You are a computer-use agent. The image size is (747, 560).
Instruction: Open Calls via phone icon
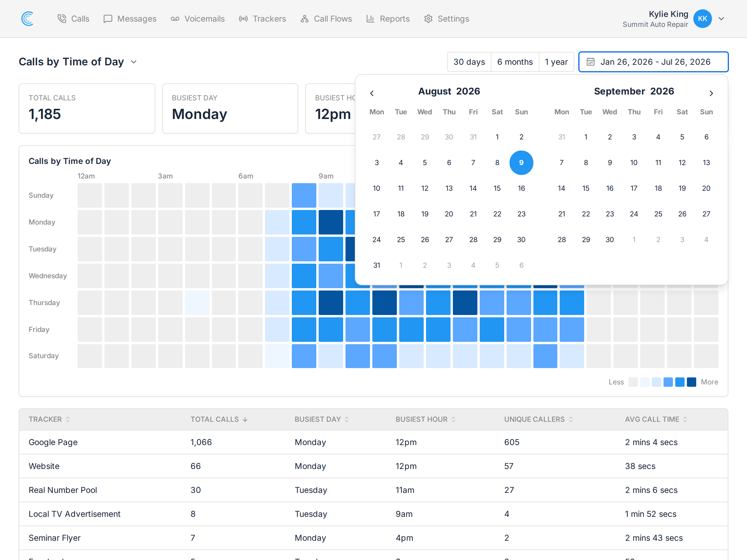click(62, 19)
